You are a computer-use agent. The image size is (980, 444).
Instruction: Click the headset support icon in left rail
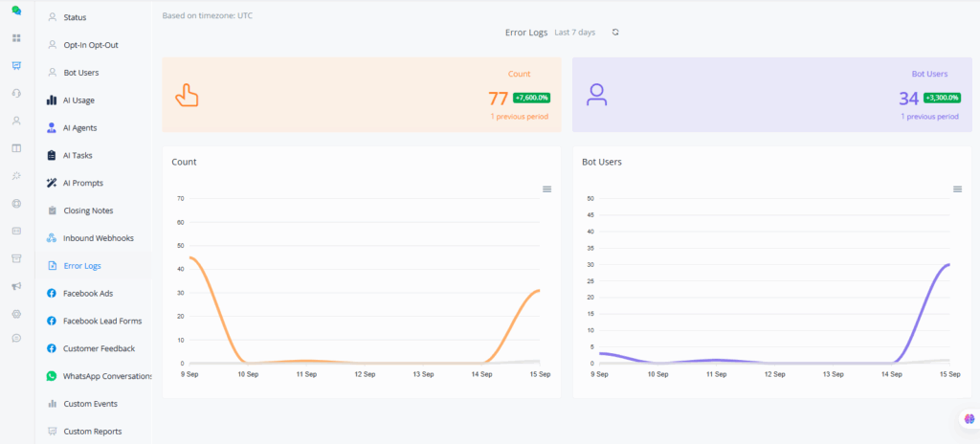[16, 94]
